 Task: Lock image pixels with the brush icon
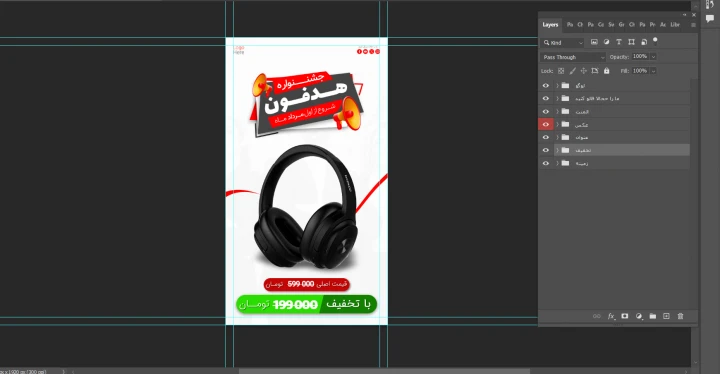[x=572, y=71]
